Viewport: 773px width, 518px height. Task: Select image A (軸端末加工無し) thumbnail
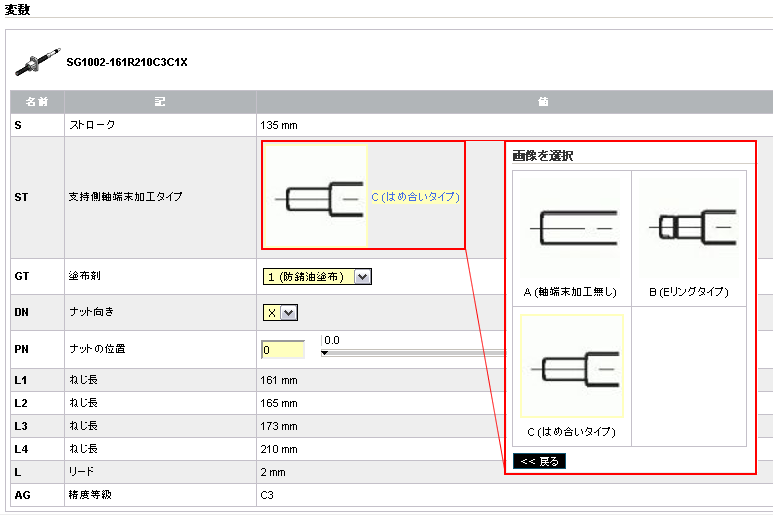coord(571,228)
